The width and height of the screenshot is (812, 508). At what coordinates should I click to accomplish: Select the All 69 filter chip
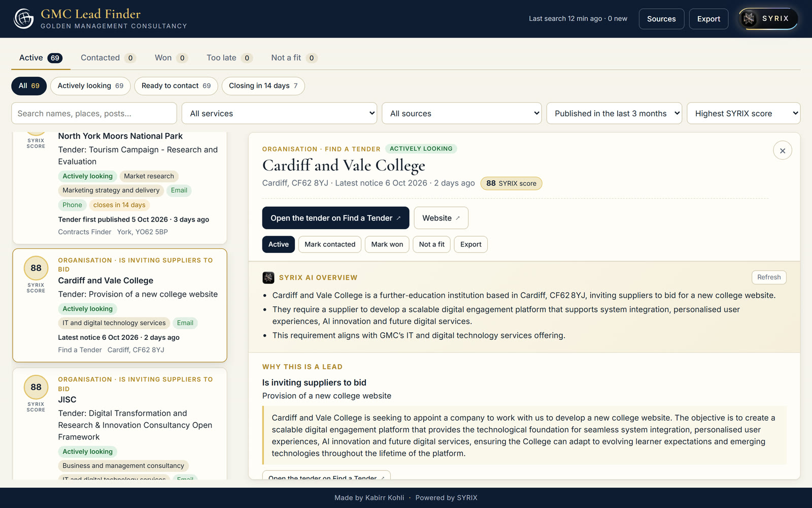click(29, 86)
